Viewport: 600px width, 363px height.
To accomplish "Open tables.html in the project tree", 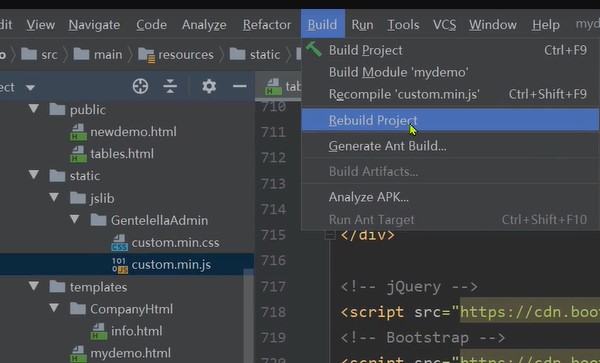I will (122, 154).
